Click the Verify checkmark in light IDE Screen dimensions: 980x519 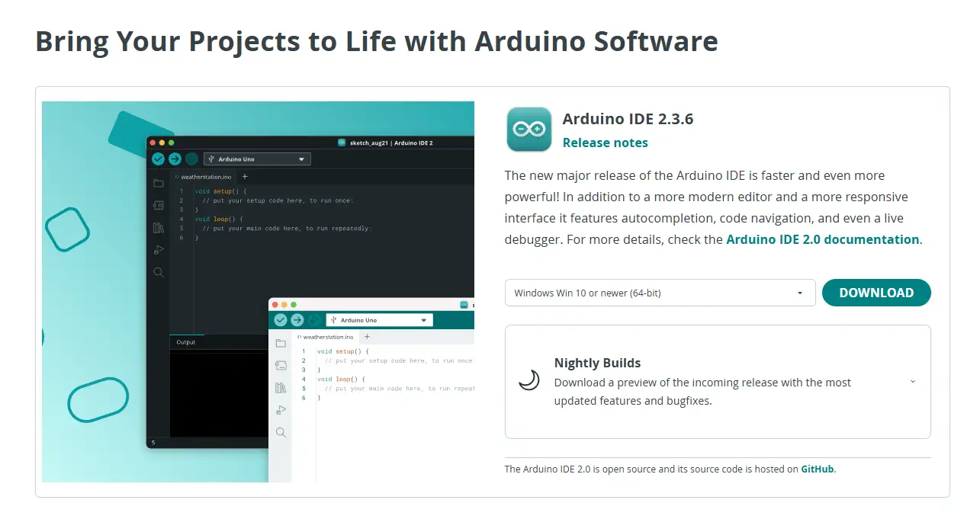click(x=281, y=320)
